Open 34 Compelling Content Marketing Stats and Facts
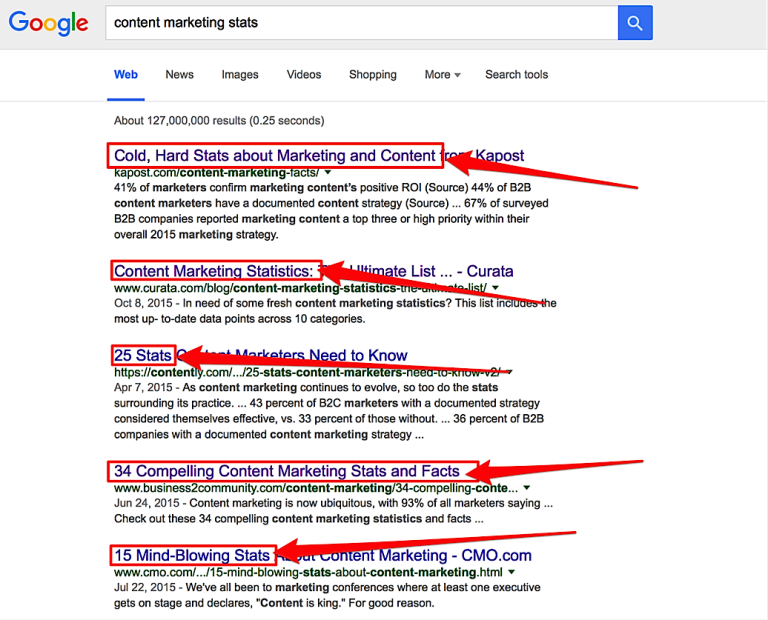 tap(287, 471)
